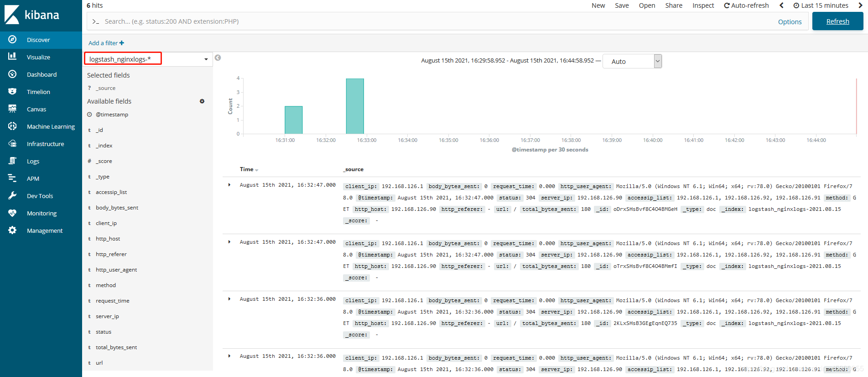The width and height of the screenshot is (868, 377).
Task: Open Last 15 minutes time picker
Action: pos(821,5)
